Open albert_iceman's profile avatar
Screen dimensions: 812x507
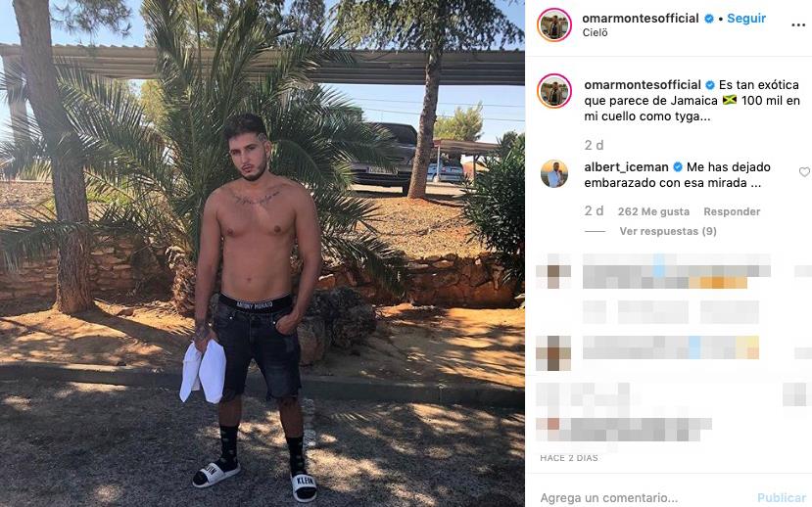554,174
